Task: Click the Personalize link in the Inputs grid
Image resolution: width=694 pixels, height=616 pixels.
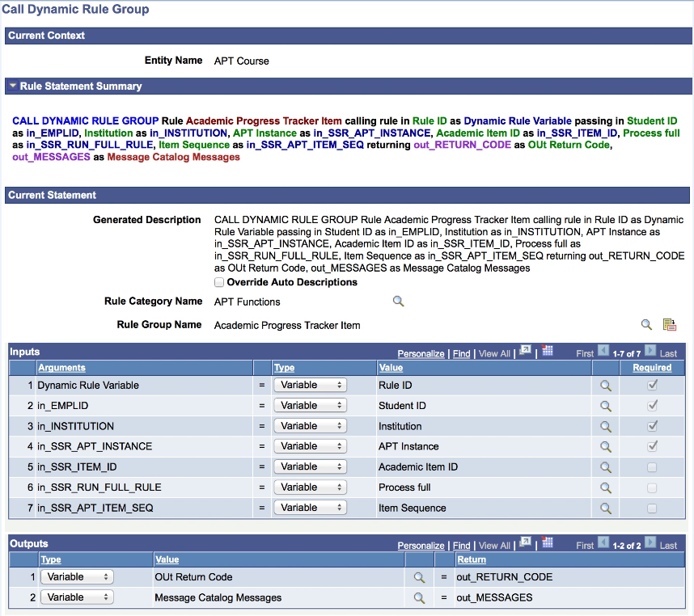Action: (421, 353)
